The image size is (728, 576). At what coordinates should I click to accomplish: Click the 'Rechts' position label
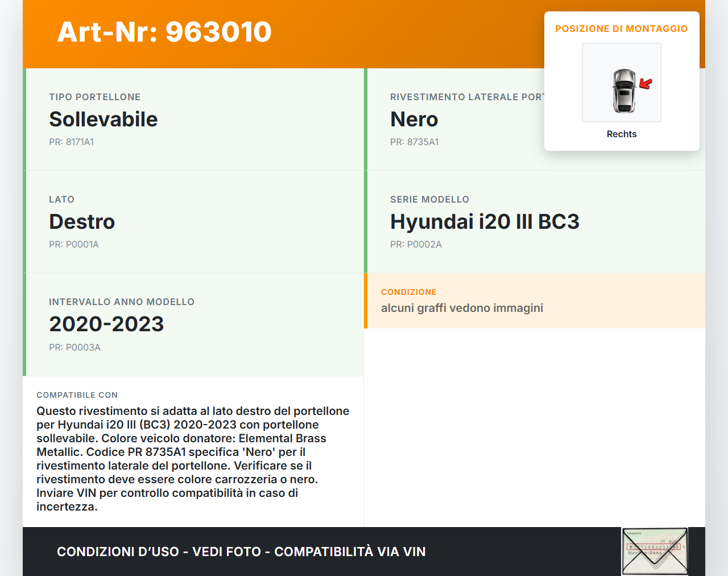click(x=621, y=134)
